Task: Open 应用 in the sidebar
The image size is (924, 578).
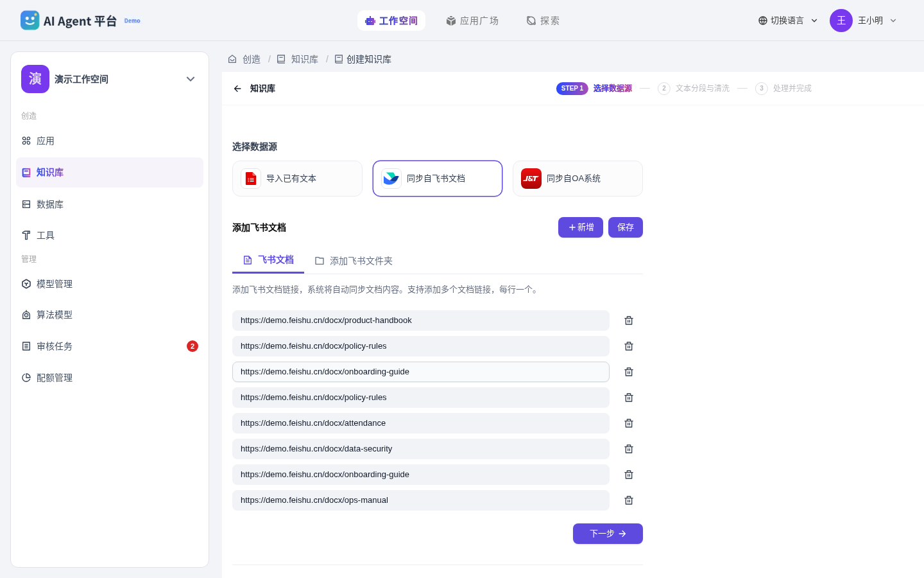Action: tap(110, 141)
